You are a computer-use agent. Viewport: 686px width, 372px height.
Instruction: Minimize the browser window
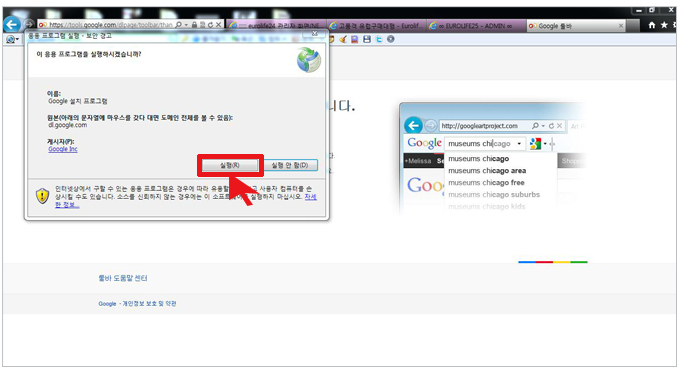click(x=639, y=10)
